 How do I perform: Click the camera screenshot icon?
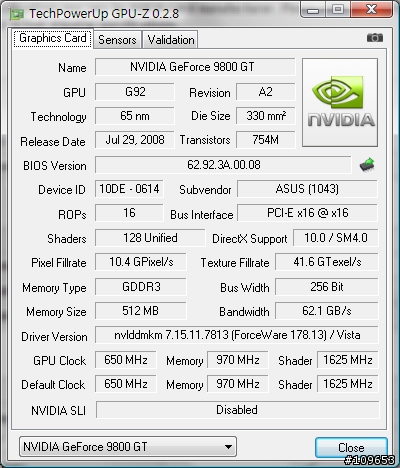[x=375, y=38]
